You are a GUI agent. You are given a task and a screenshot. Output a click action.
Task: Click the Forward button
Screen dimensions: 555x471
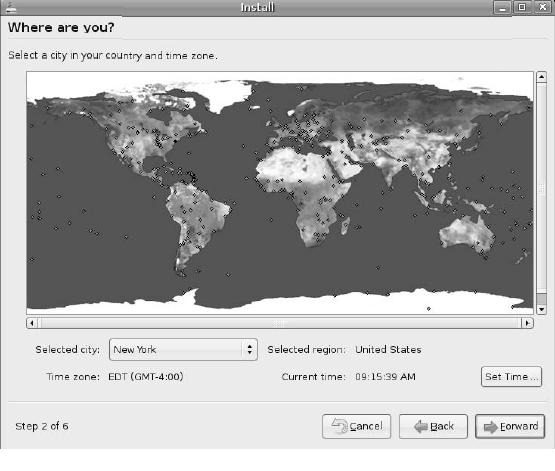510,426
